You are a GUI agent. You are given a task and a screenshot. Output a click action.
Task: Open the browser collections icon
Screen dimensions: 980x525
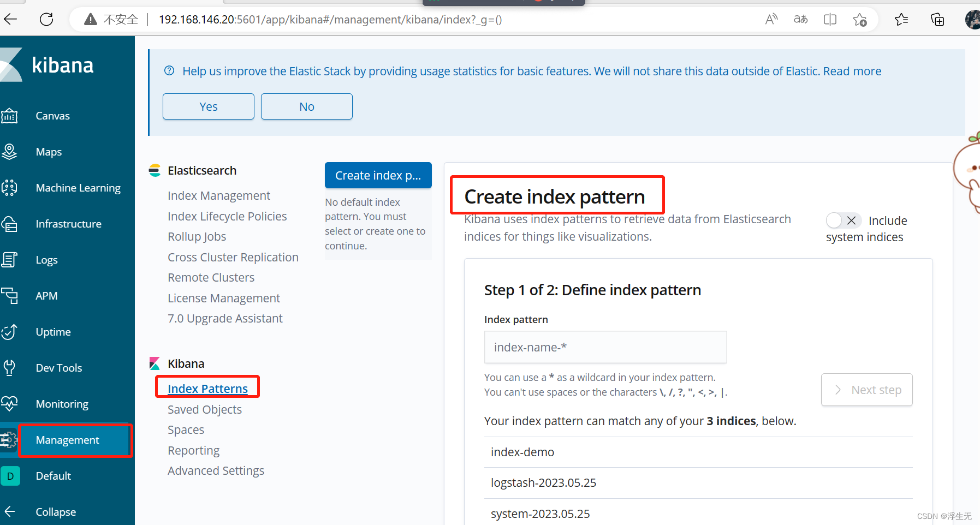click(x=937, y=20)
